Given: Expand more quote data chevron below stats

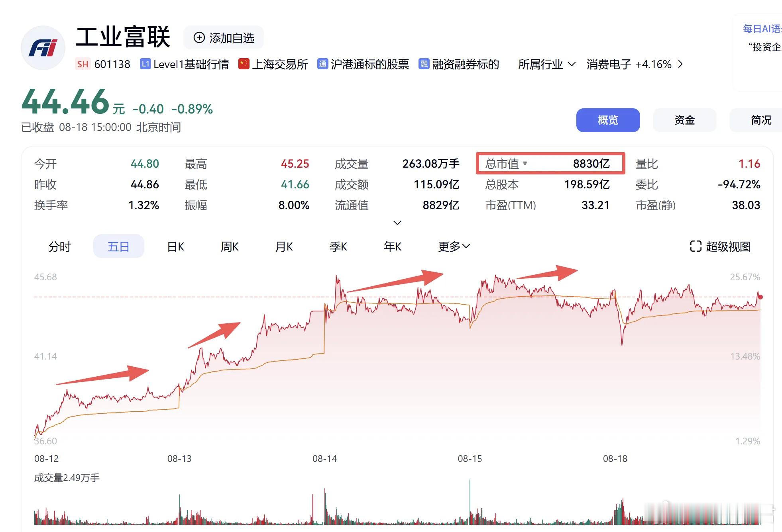Looking at the screenshot, I should click(397, 223).
